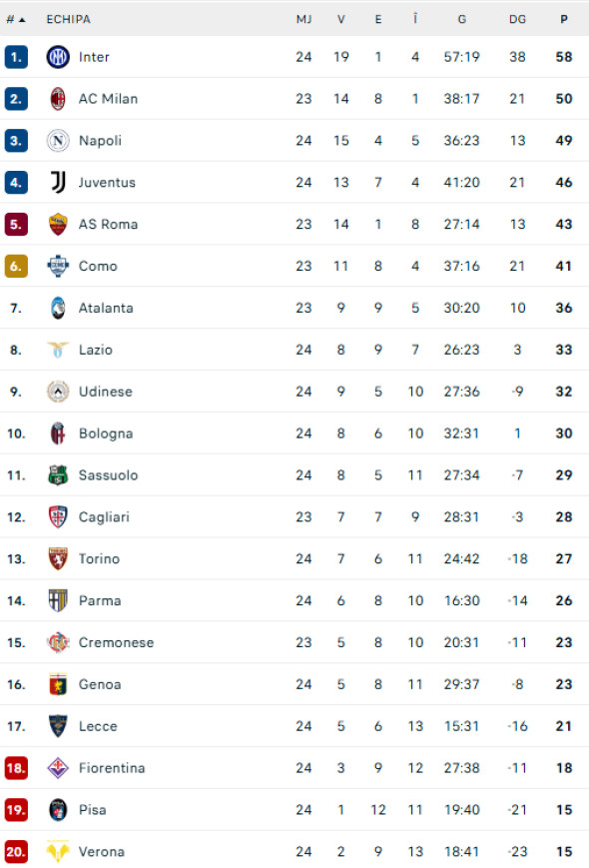Select the AC Milan badge

coord(58,99)
